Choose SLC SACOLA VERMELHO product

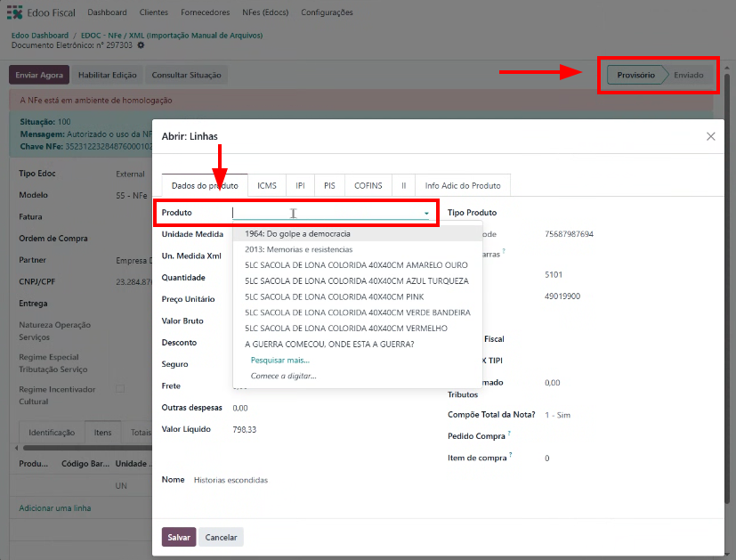point(358,329)
